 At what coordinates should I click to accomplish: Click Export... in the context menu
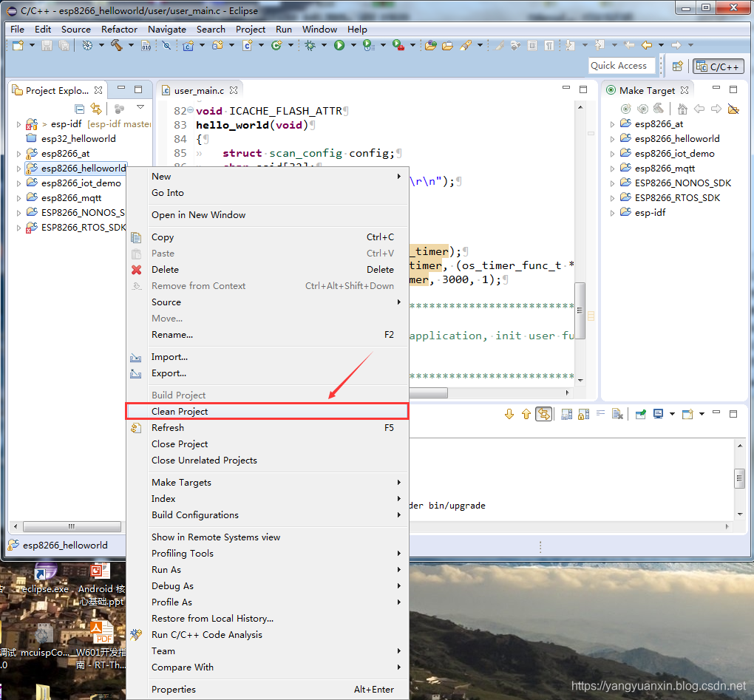click(x=267, y=373)
